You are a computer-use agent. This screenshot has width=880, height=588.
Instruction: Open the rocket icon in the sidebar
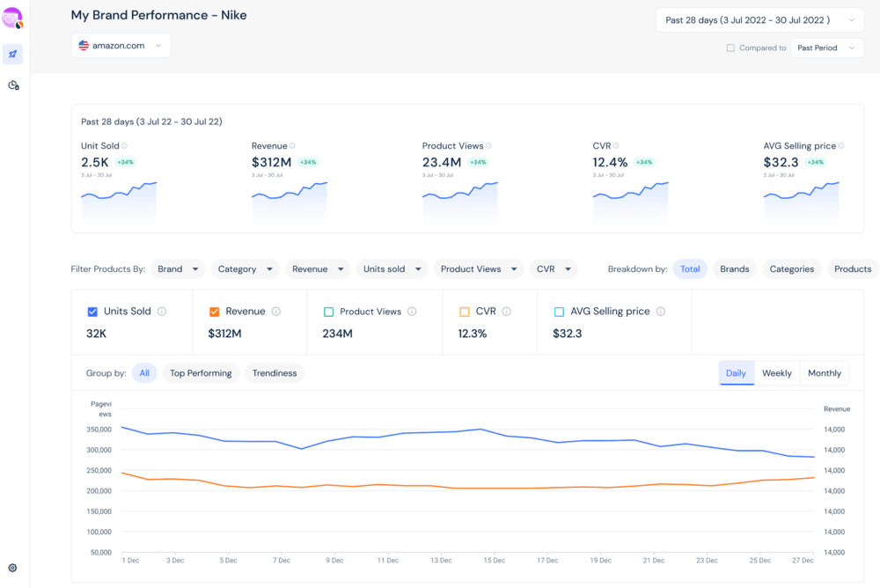pyautogui.click(x=13, y=54)
